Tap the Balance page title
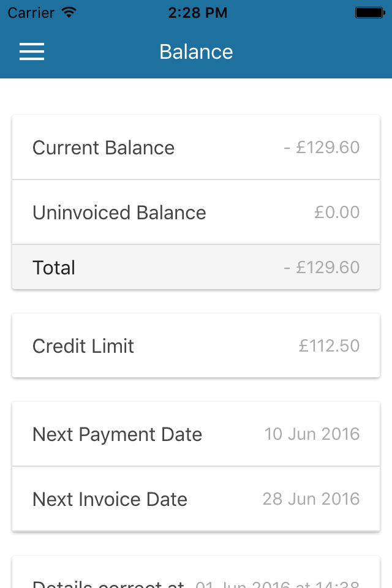Screen dimensions: 392x588 coord(196,51)
